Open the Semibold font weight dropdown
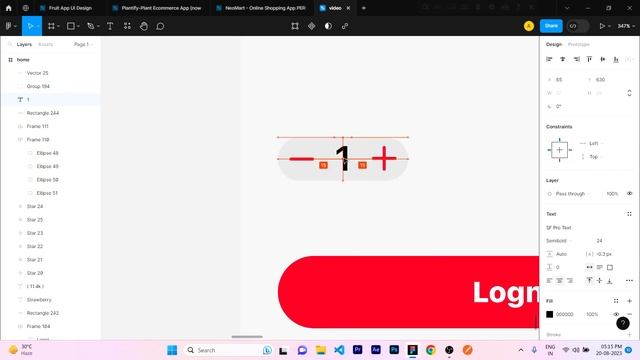 (559, 240)
